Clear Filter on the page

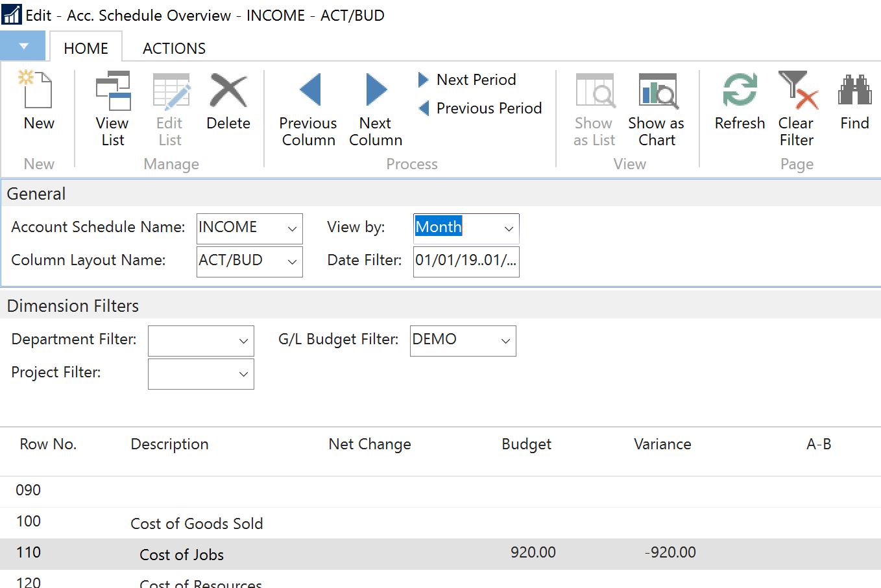[x=796, y=108]
